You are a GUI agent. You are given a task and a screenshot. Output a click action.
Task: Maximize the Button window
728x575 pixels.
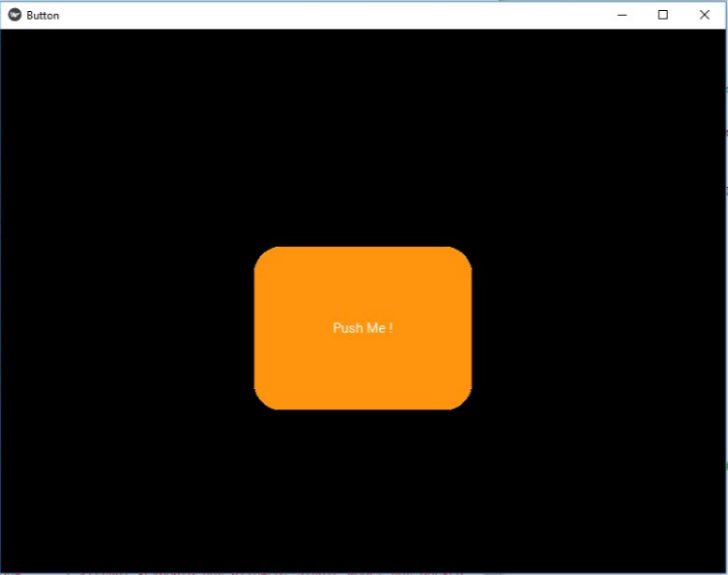tap(663, 15)
